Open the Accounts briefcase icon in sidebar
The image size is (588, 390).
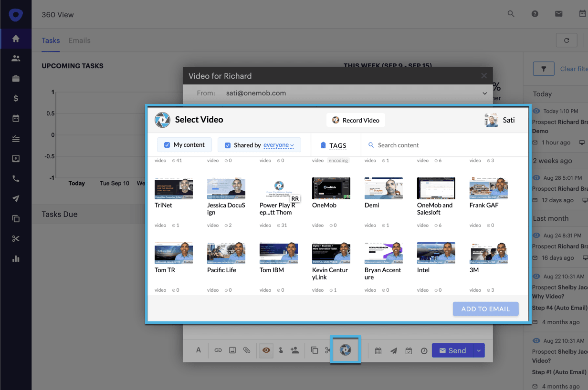[16, 79]
